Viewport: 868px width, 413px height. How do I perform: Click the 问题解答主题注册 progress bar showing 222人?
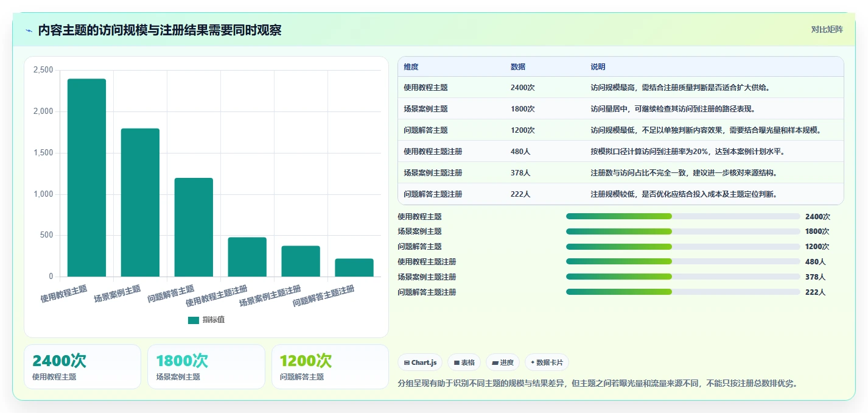point(683,292)
